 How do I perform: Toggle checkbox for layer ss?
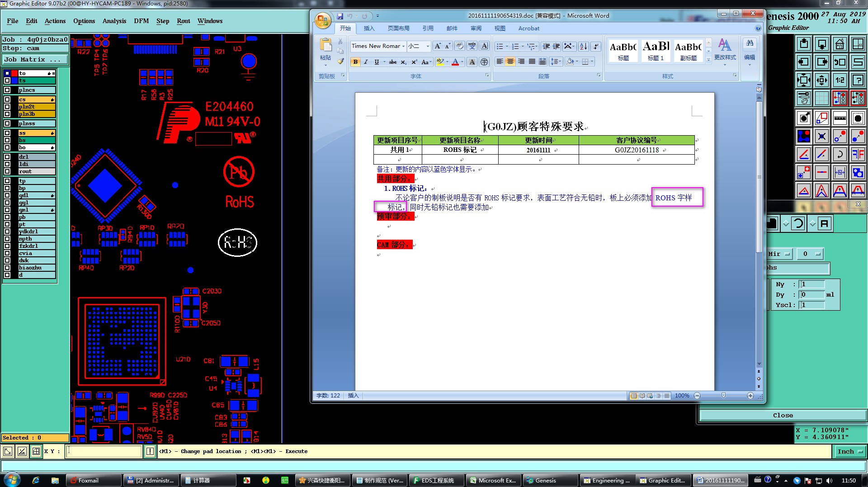[x=7, y=133]
